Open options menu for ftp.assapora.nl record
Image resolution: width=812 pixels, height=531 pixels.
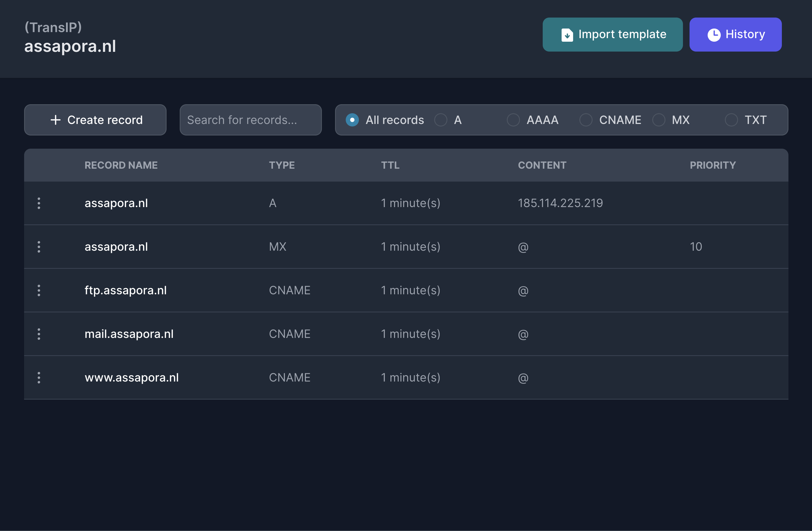(39, 290)
